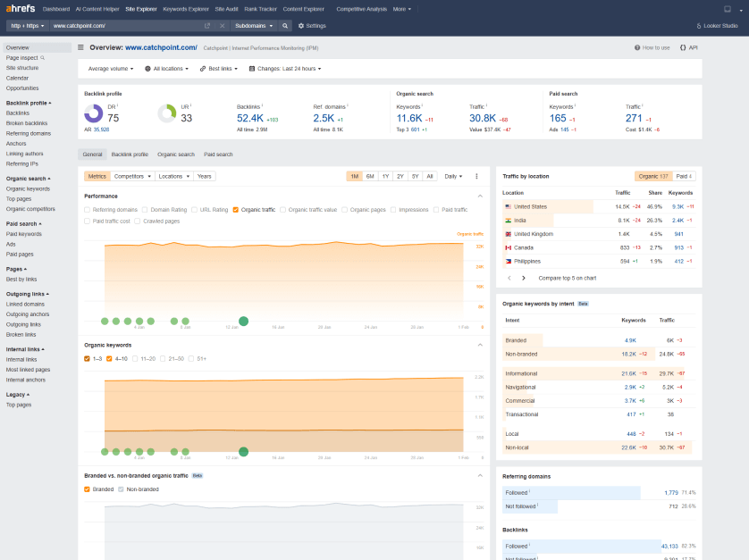Click the search magnifier button
This screenshot has width=749, height=560.
click(286, 26)
